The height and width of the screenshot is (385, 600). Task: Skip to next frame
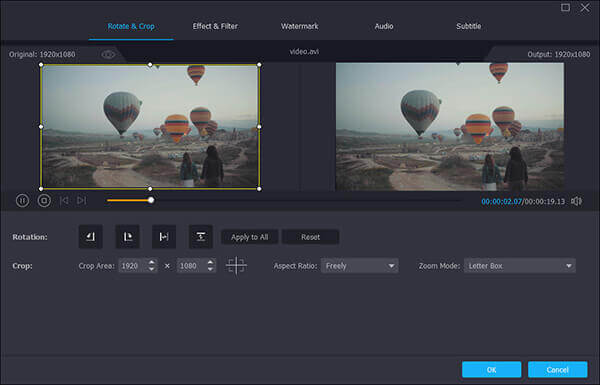82,201
